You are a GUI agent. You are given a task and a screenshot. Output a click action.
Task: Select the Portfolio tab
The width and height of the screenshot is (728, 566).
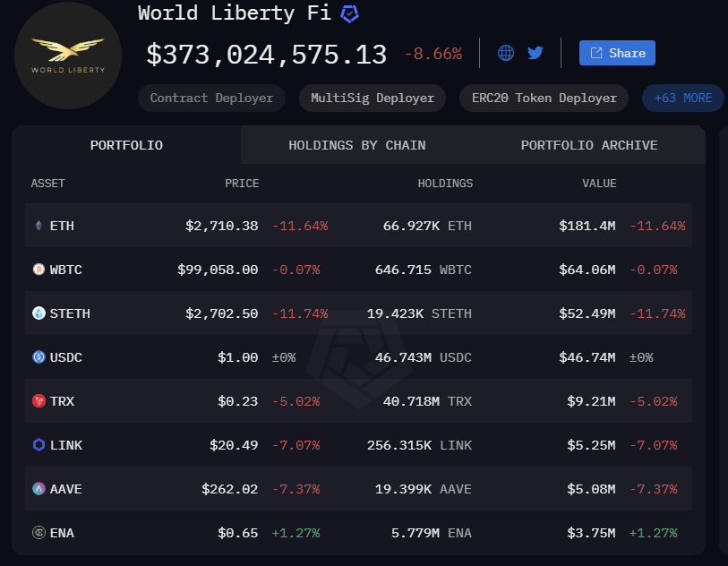126,145
